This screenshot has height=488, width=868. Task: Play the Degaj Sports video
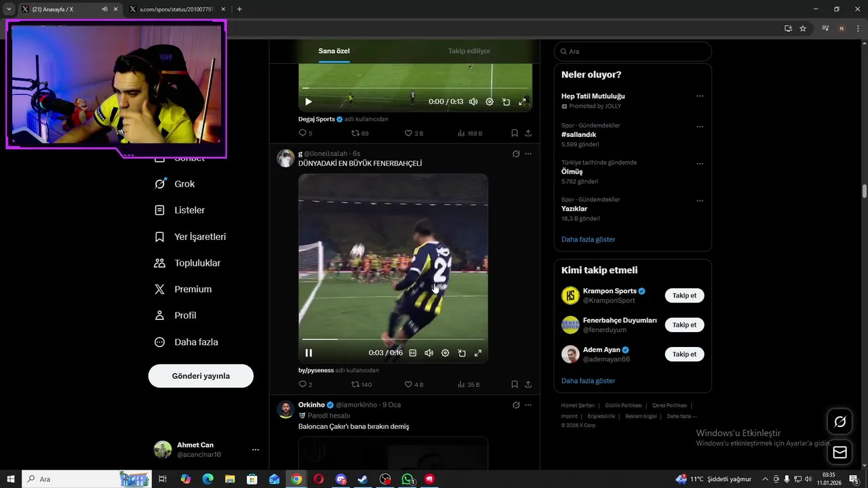[x=309, y=102]
